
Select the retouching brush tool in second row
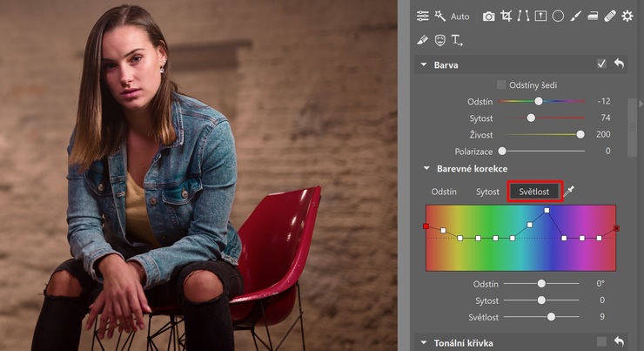click(x=422, y=40)
